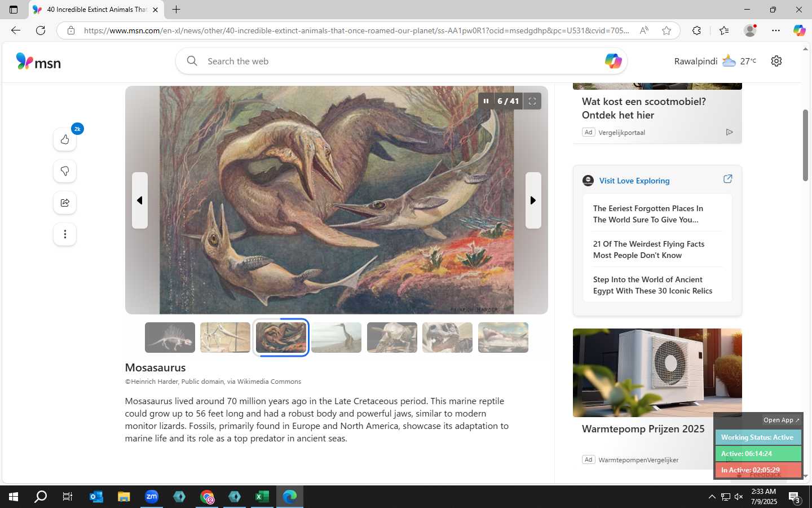812x508 pixels.
Task: Open a new browser tab
Action: point(176,10)
